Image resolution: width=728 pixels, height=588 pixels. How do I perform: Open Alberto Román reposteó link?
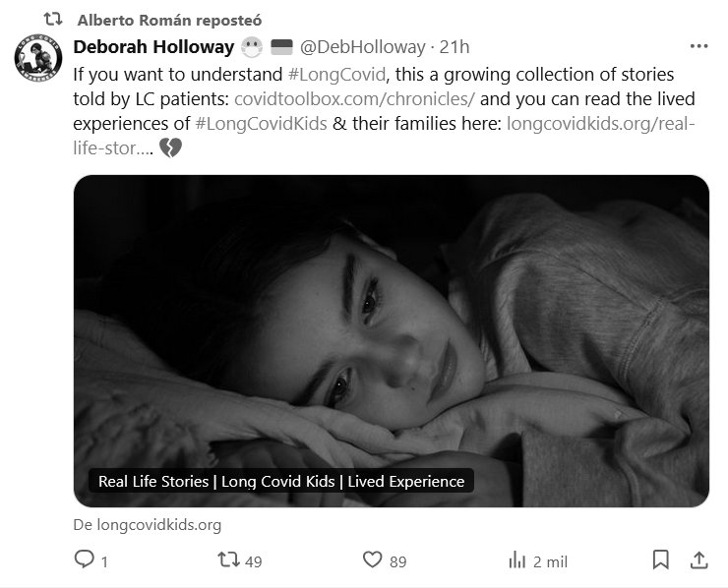(170, 20)
